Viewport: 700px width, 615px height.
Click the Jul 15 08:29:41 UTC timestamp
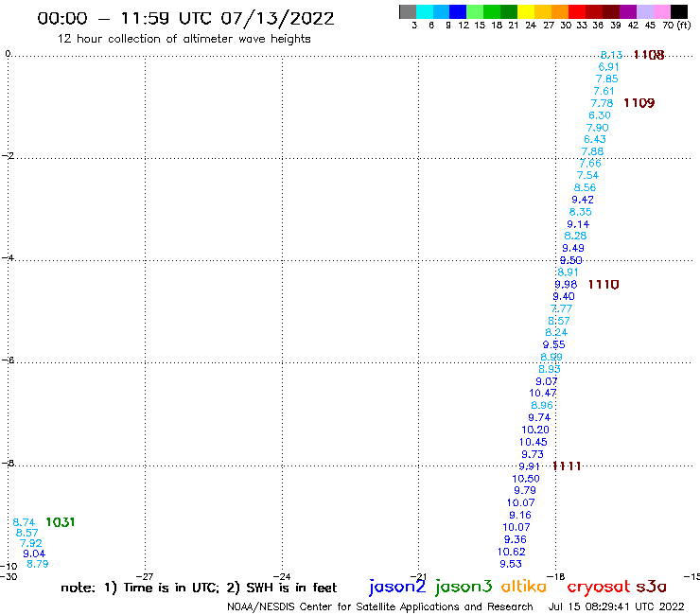(x=616, y=606)
